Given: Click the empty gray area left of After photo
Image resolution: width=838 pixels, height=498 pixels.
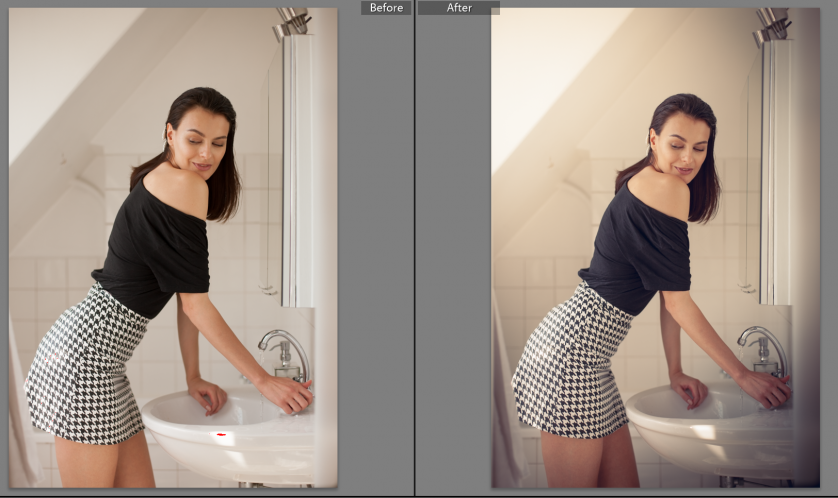Looking at the screenshot, I should click(452, 250).
